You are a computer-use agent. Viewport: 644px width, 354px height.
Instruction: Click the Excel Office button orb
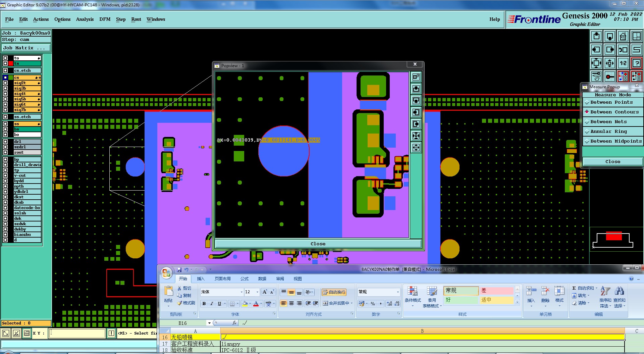[166, 273]
